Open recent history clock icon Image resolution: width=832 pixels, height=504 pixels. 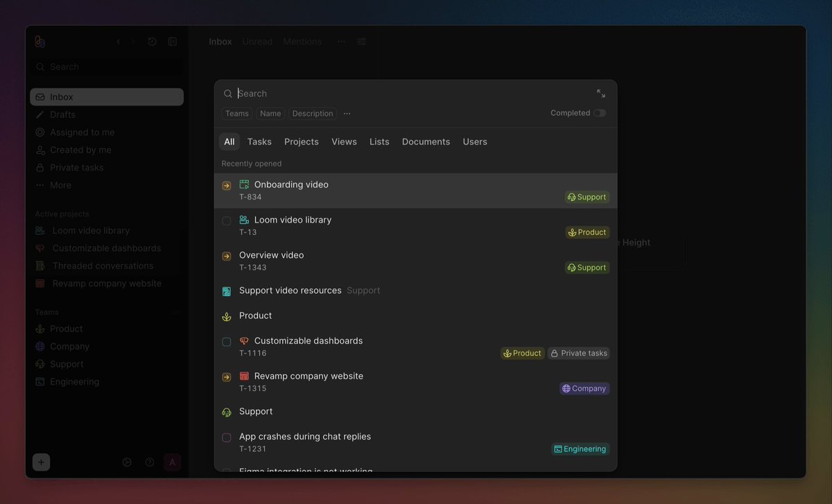[153, 42]
